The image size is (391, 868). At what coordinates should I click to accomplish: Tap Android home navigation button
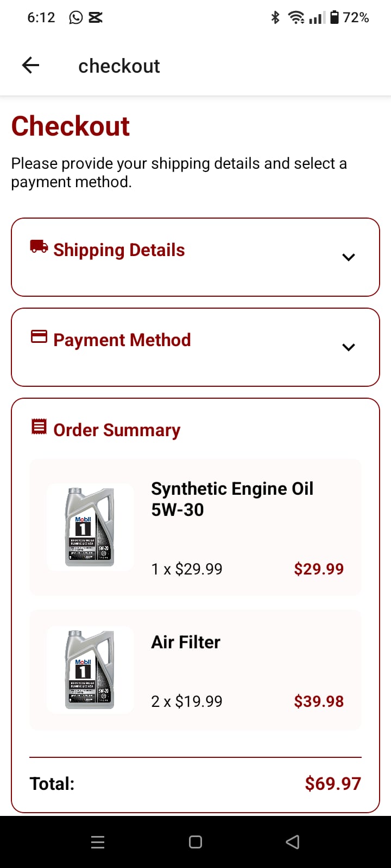coord(195,842)
